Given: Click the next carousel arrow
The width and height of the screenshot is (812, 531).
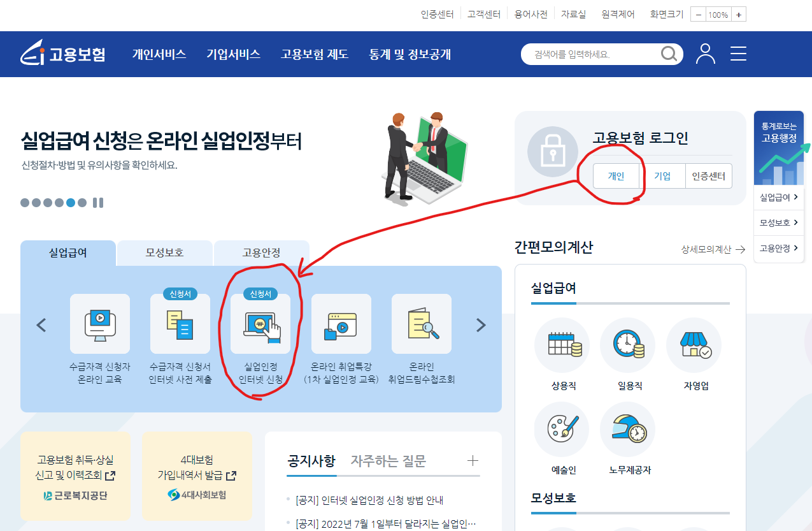Looking at the screenshot, I should 481,324.
